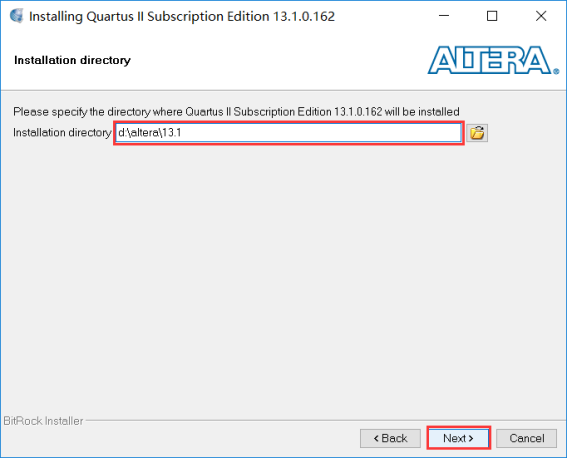Click the Quartus installer icon in title bar
The image size is (568, 459).
[17, 16]
